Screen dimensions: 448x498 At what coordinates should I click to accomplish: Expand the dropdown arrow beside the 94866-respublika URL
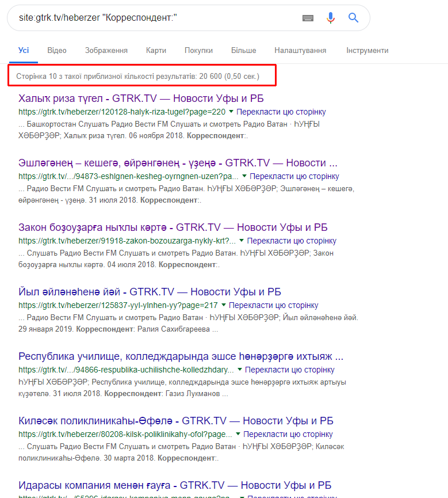click(240, 370)
